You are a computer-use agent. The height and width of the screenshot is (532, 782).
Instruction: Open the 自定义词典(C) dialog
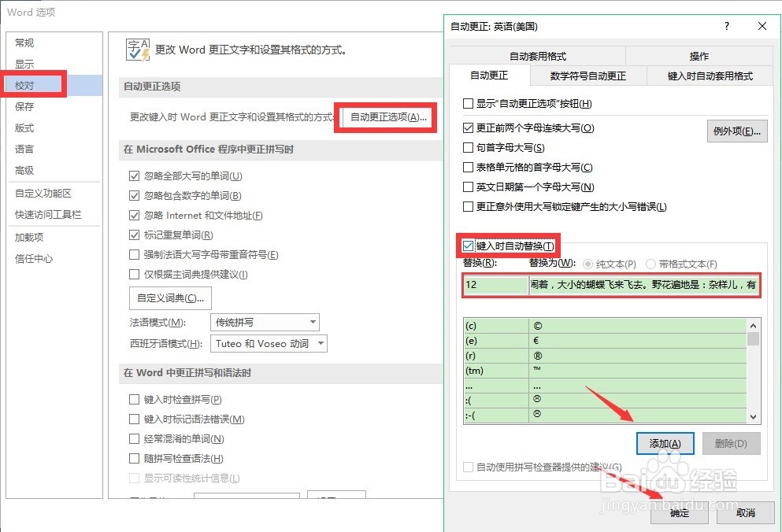169,297
